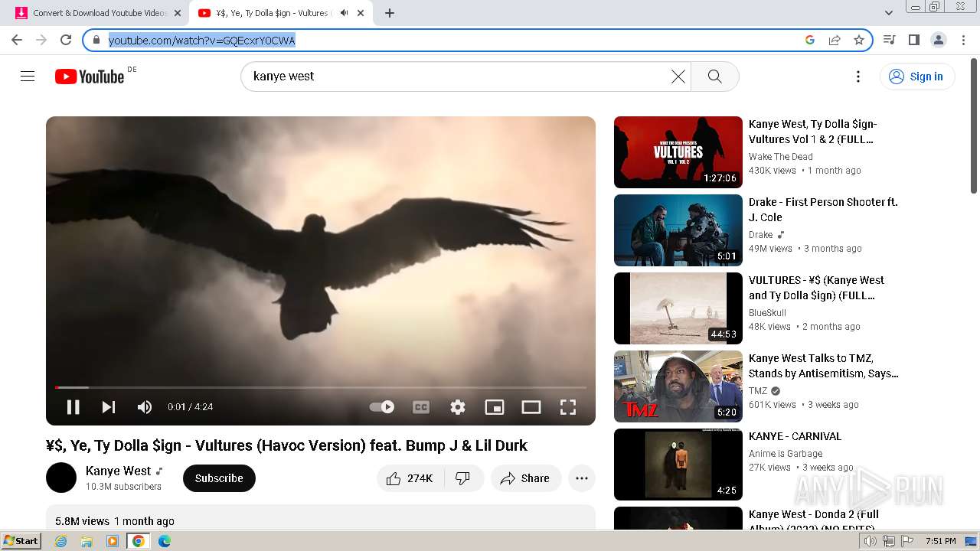
Task: Open Wake The Dead channel
Action: [781, 157]
